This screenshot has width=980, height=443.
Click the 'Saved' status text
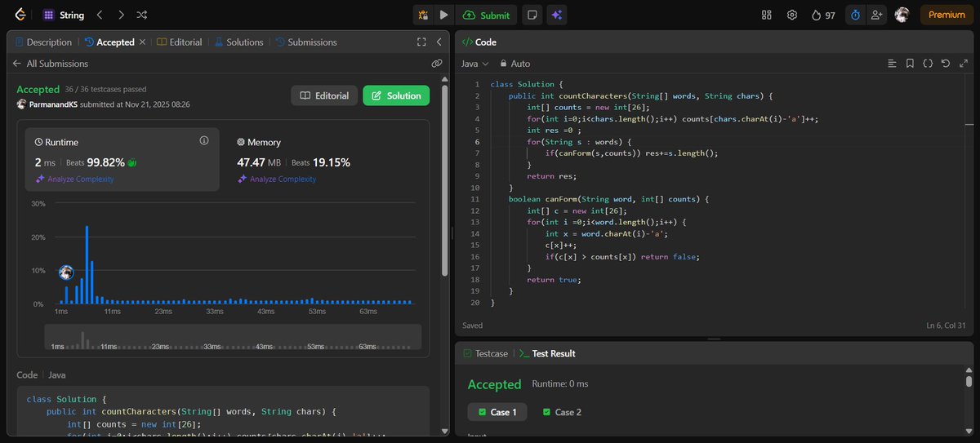[472, 325]
